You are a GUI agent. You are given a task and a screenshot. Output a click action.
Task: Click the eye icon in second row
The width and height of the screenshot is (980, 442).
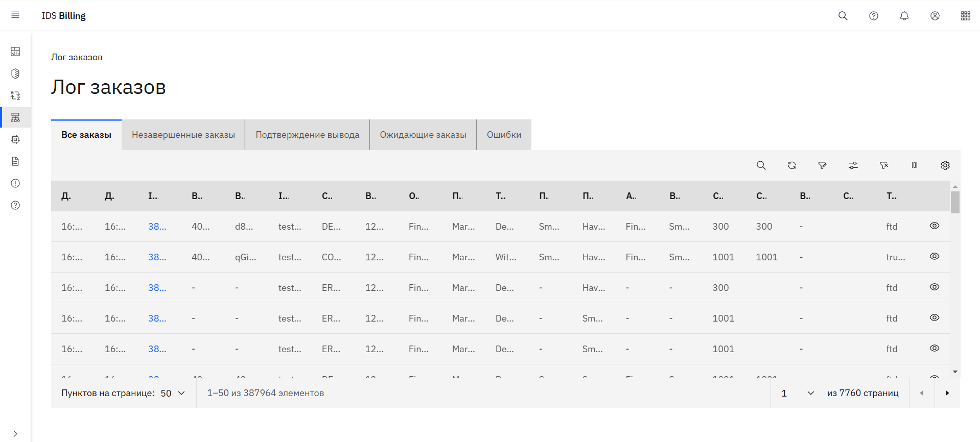click(934, 256)
